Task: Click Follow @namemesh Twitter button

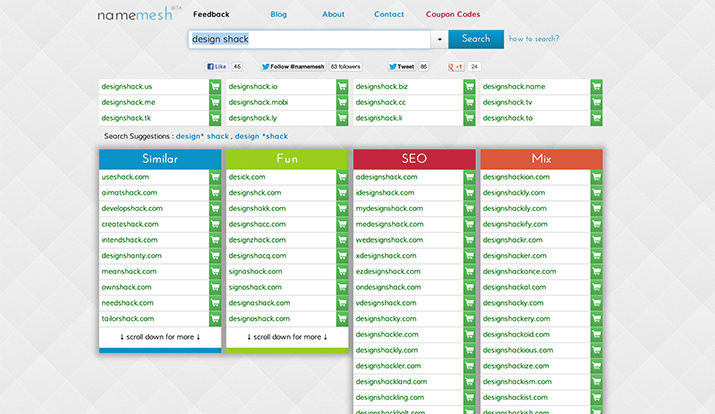Action: coord(293,67)
